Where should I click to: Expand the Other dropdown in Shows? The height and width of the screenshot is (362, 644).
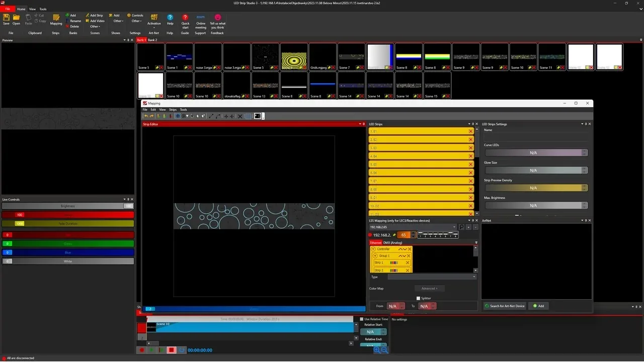click(x=118, y=21)
